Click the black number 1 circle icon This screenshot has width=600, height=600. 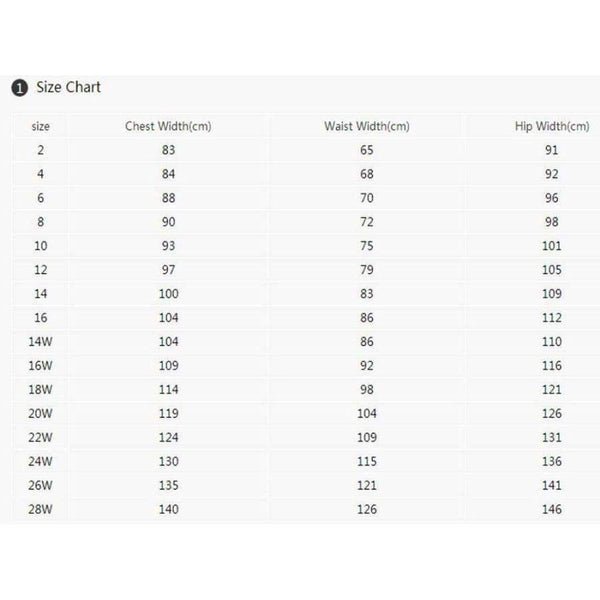[x=21, y=88]
